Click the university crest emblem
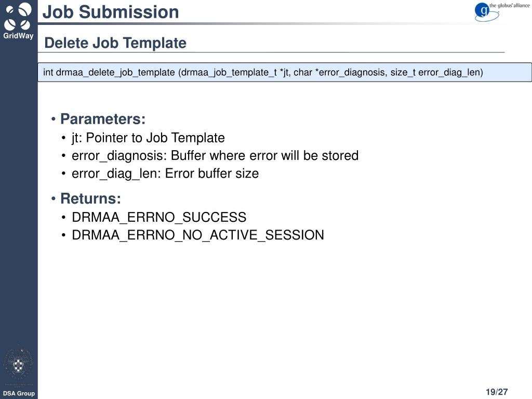 tap(18, 365)
